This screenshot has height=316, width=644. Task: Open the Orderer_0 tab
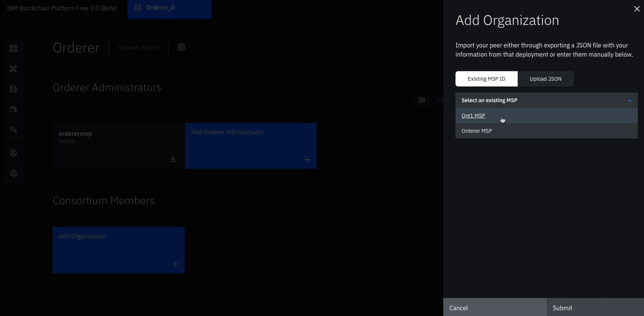click(x=170, y=9)
